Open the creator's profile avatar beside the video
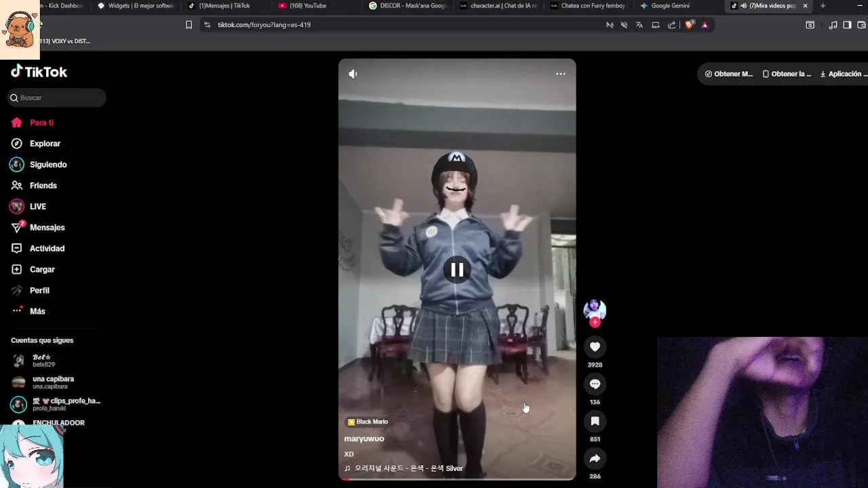This screenshot has height=488, width=868. click(x=595, y=309)
